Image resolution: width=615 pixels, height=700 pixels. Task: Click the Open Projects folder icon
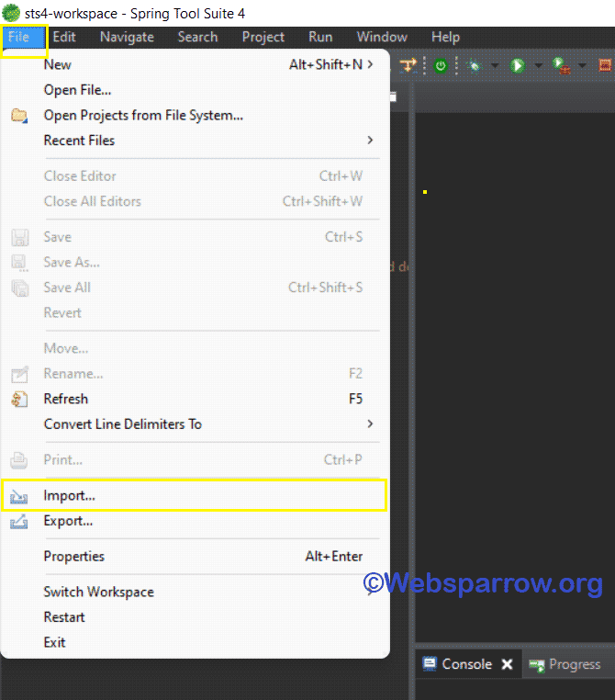click(19, 116)
